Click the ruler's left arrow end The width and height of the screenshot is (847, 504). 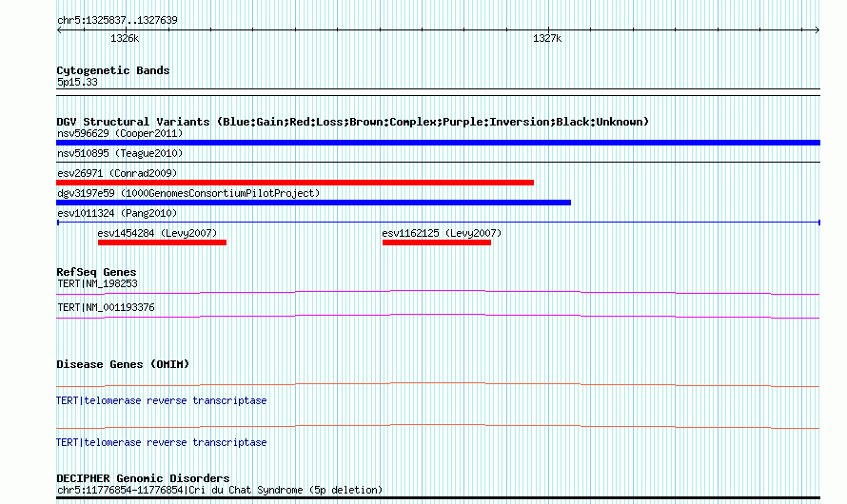pyautogui.click(x=59, y=30)
